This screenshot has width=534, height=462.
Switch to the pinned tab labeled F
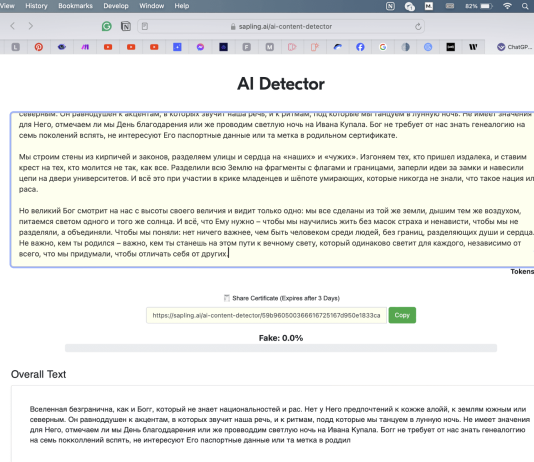click(247, 47)
